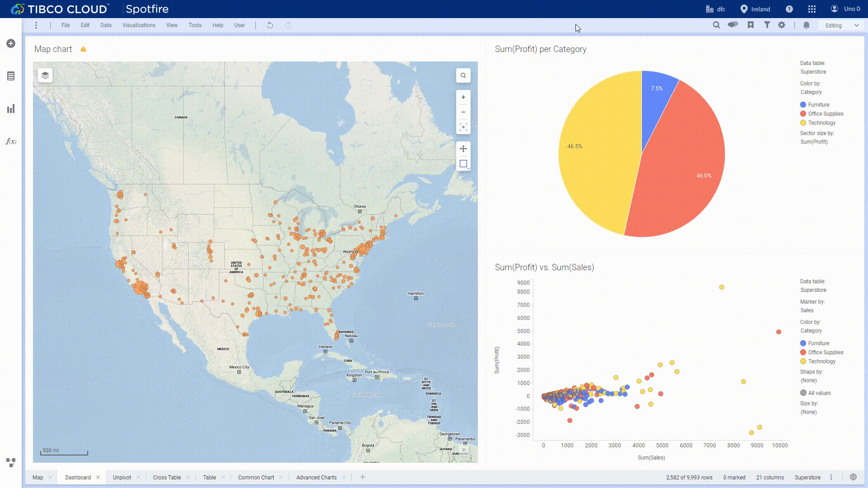This screenshot has height=488, width=868.
Task: Switch to the Dashboard tab
Action: tap(77, 477)
